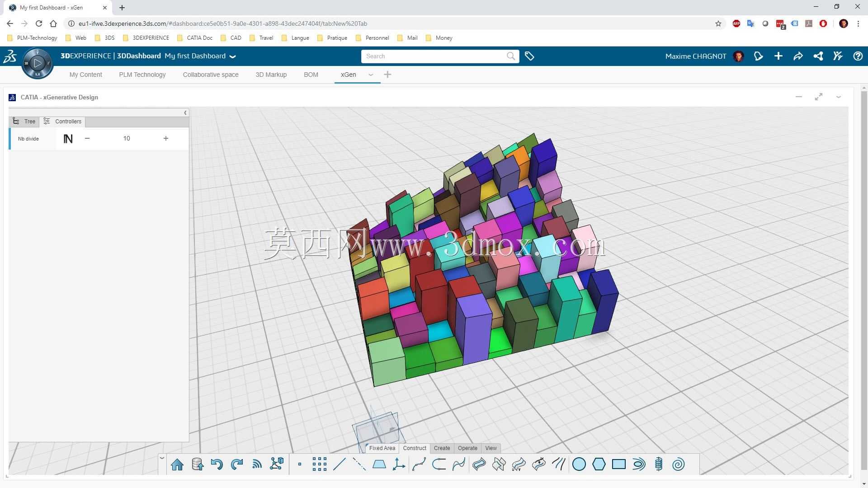Select the Plane tool

pos(379,464)
